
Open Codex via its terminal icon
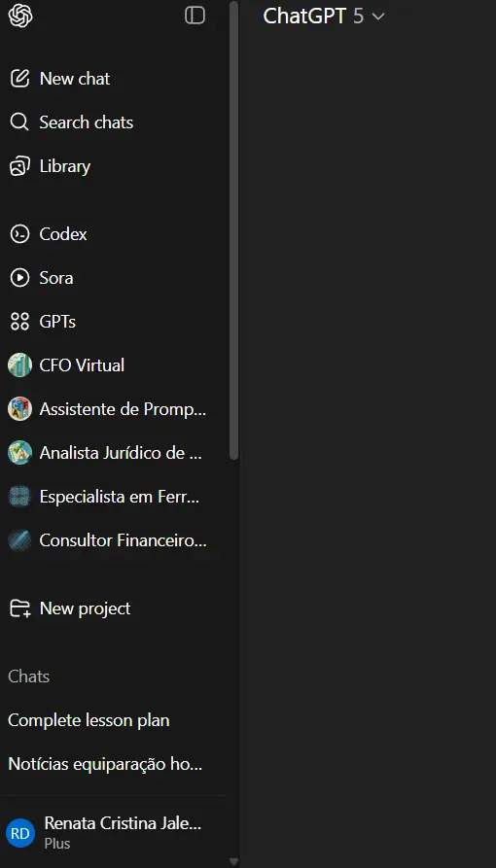[19, 234]
